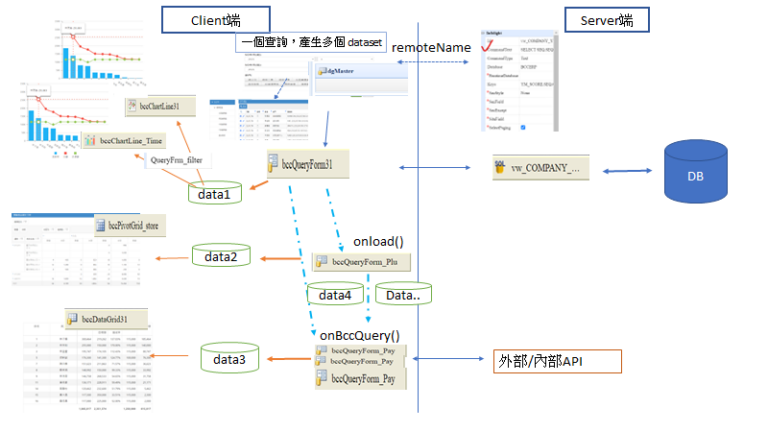Screen dimensions: 768x432
Task: Select the bccChartLine_Time chart component
Action: (122, 142)
